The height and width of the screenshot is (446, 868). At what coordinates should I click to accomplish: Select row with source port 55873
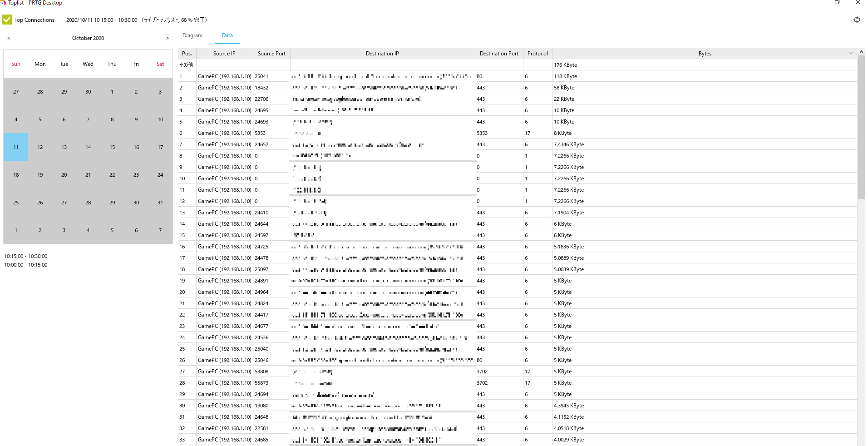click(518, 383)
